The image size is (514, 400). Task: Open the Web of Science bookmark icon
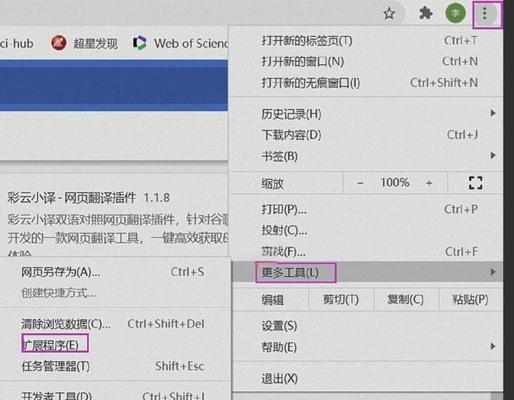point(139,43)
